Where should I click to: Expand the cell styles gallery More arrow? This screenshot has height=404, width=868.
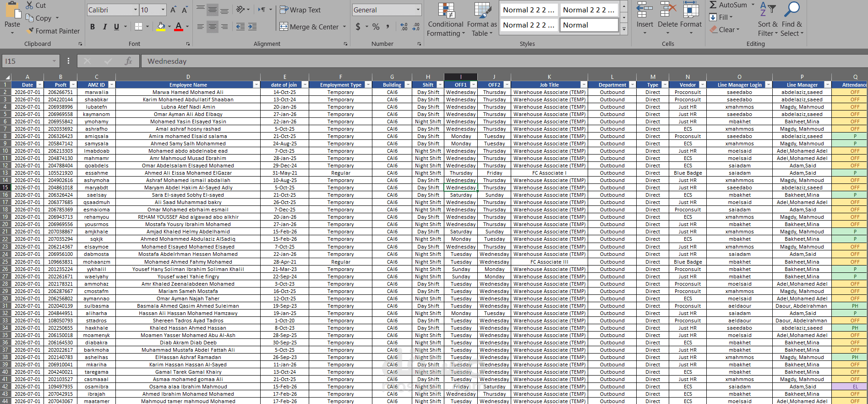[x=624, y=29]
